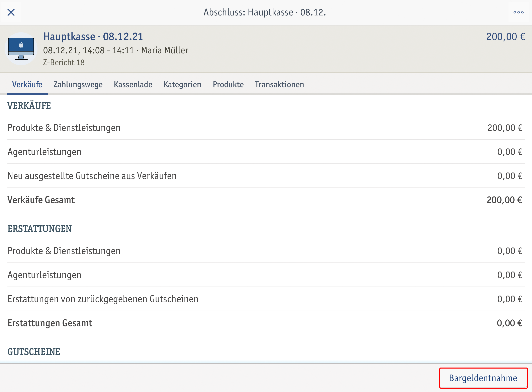Viewport: 532px width, 392px height.
Task: Select Erstattungen von zurückgegebenen Gutscheinen row
Action: (x=266, y=299)
